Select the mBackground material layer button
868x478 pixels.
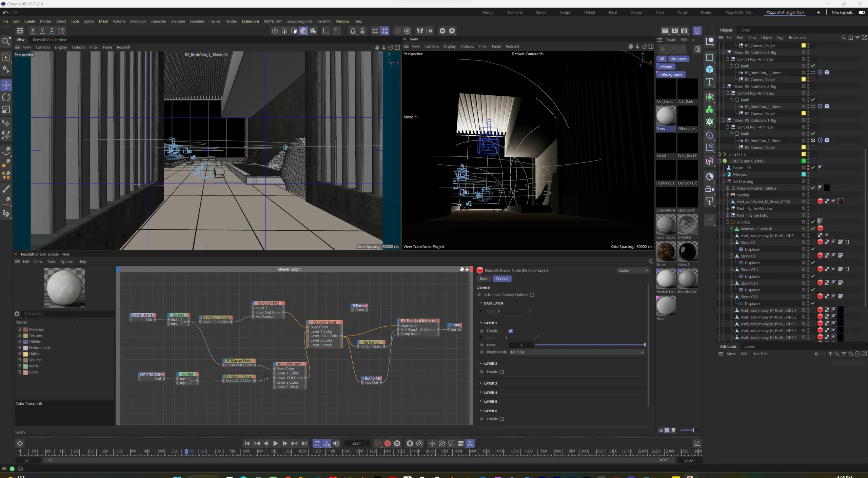(671, 75)
